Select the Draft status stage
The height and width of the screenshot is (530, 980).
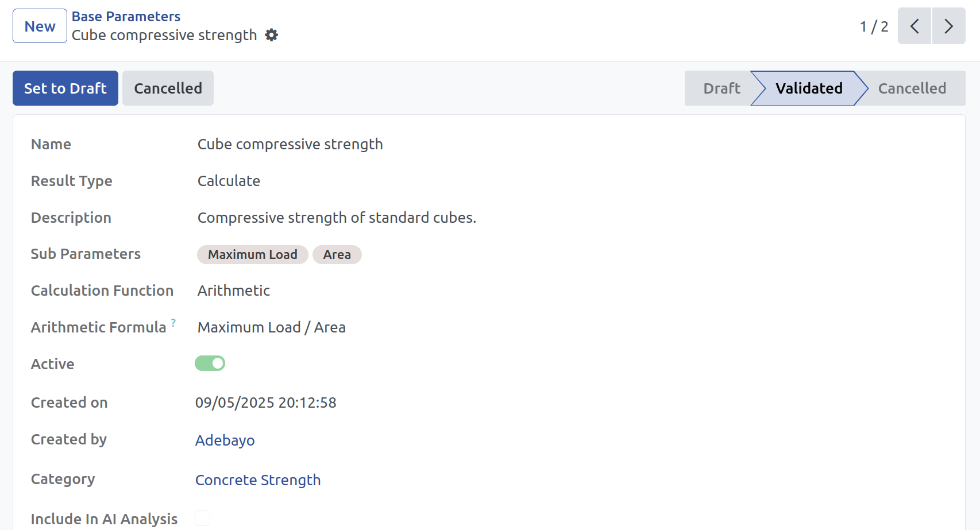722,88
